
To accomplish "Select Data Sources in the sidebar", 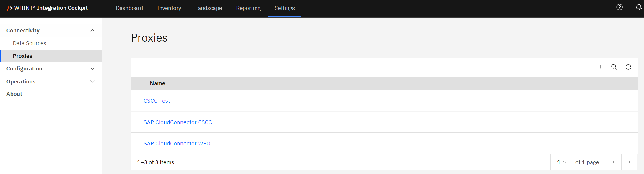I will coord(30,43).
